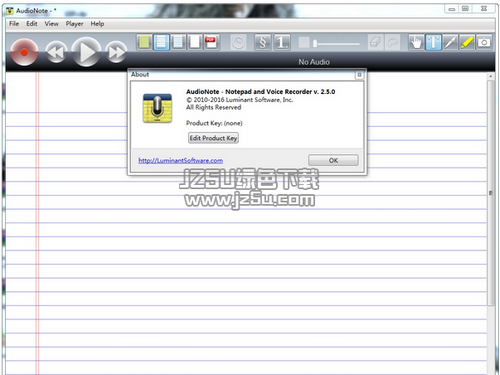Click the large play button

(x=86, y=52)
